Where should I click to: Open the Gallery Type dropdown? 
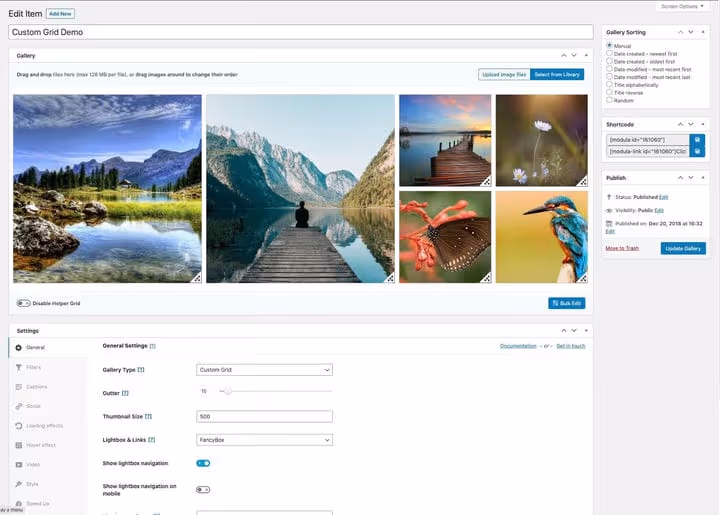(x=264, y=369)
